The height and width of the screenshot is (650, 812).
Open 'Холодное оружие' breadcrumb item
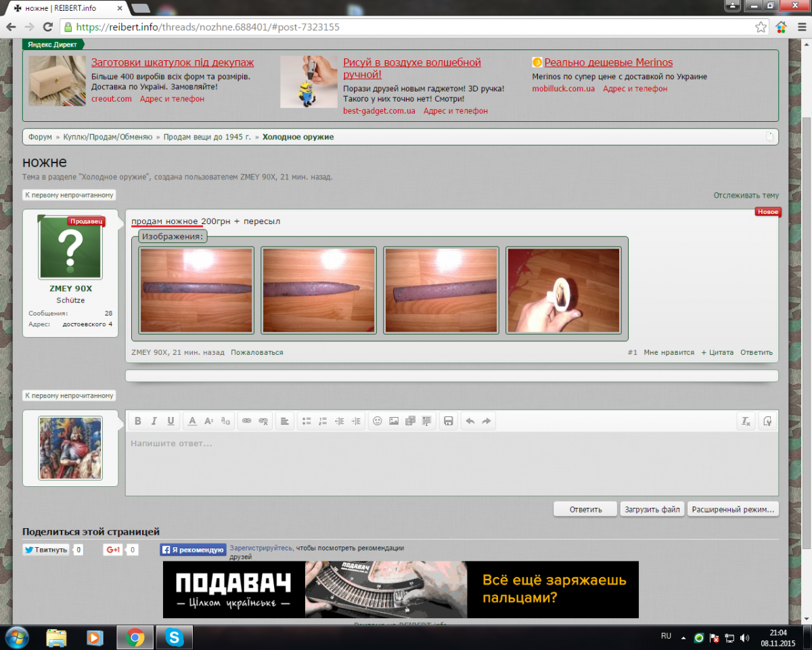point(298,137)
